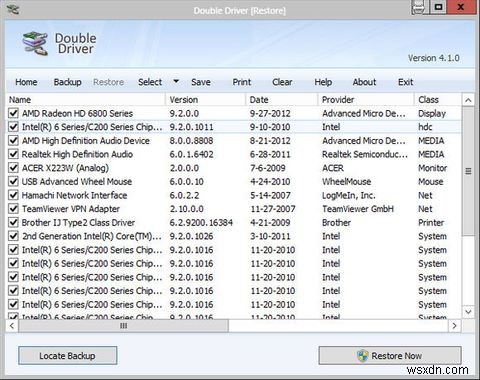
Task: Toggle USB Advanced Wheel Mouse checkbox
Action: (13, 182)
